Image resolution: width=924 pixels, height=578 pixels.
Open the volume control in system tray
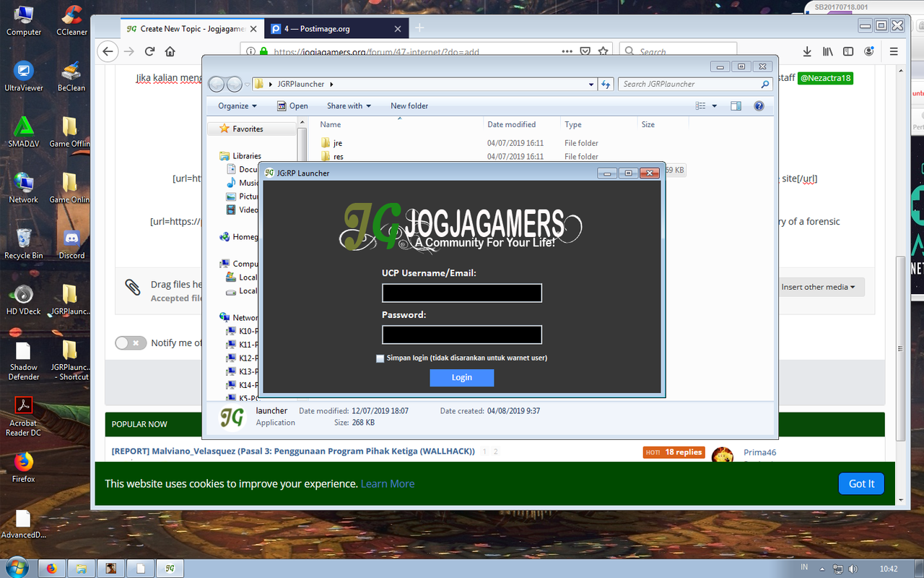pos(853,569)
